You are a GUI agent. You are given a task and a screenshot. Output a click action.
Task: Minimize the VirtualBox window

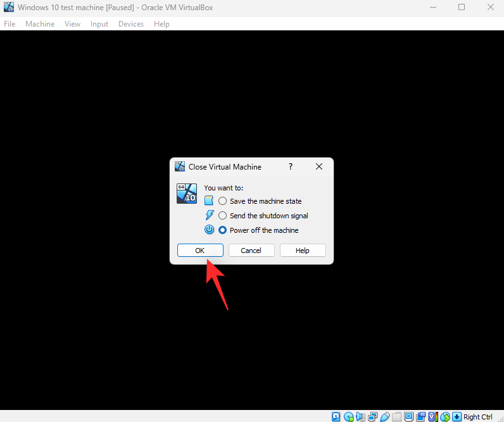tap(433, 7)
